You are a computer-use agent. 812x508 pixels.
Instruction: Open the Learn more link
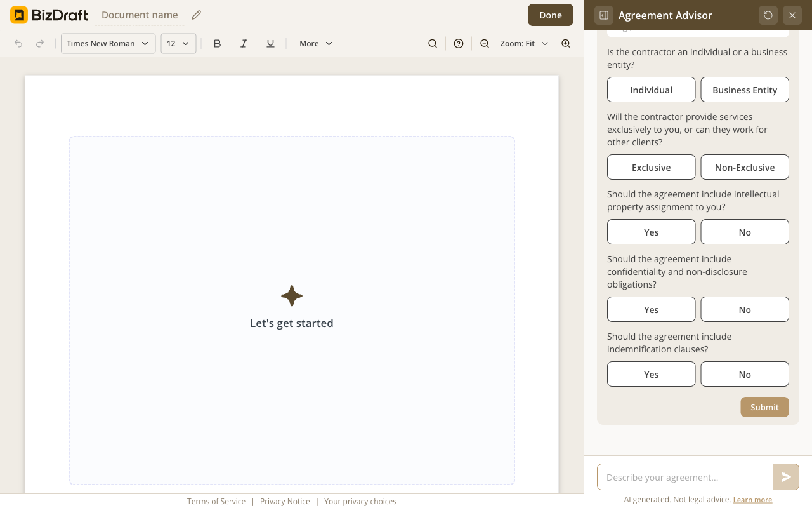click(752, 500)
